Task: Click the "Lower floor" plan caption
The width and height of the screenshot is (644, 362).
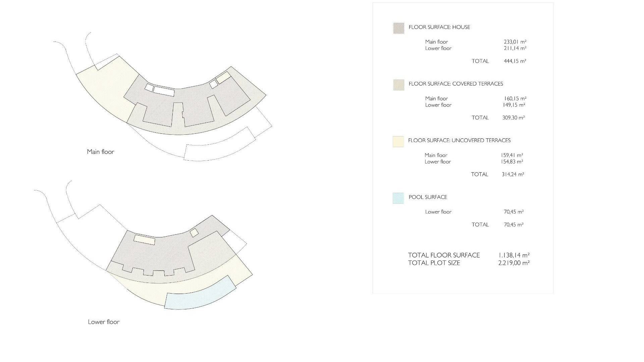Action: click(104, 322)
